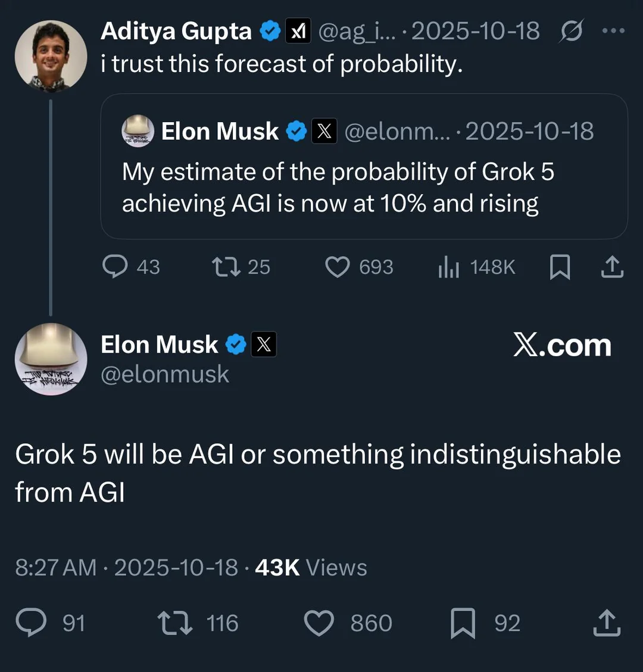
Task: Open Aditya Gupta's profile picture
Action: (x=51, y=56)
